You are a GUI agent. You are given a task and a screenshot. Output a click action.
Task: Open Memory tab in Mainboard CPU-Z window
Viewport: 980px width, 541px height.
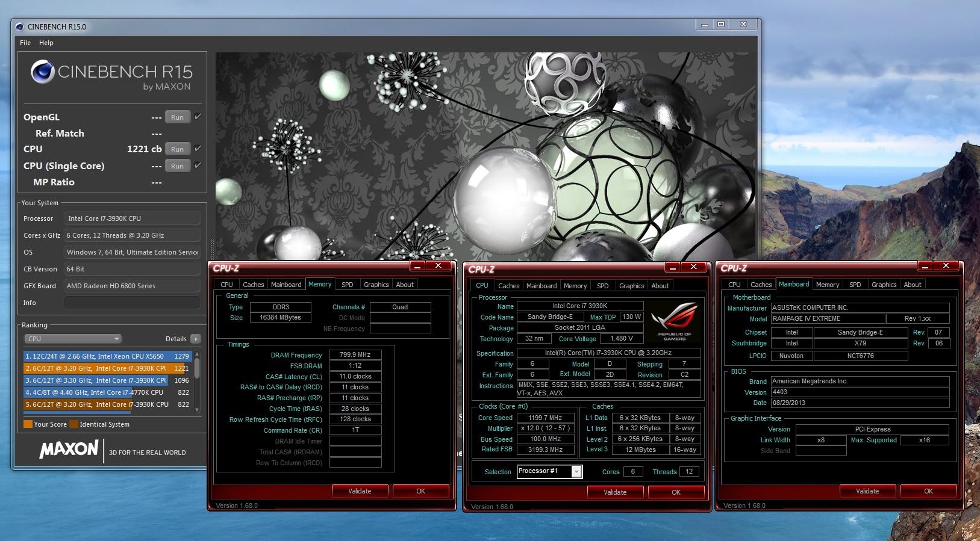828,285
